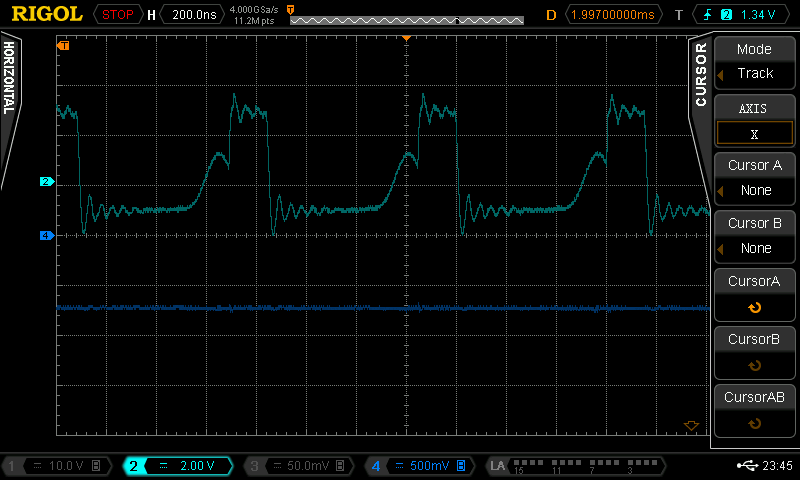Select the CursorA knob adjust button

754,294
